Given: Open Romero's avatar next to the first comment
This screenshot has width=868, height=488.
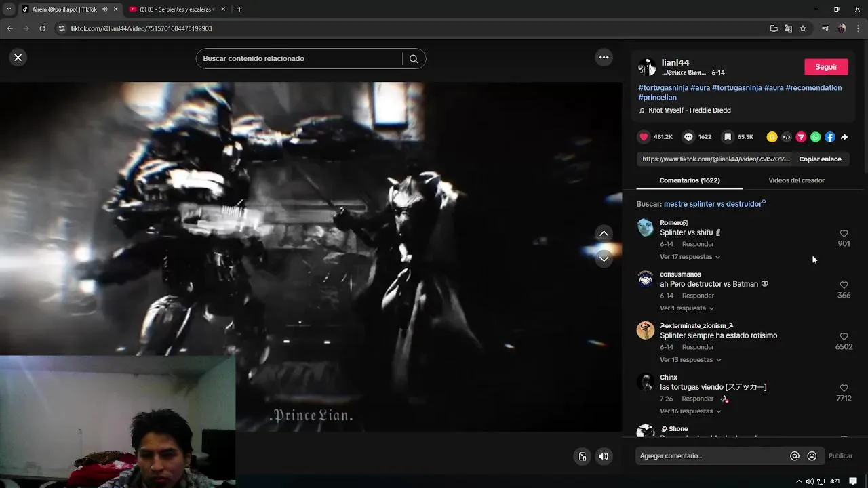Looking at the screenshot, I should coord(646,227).
